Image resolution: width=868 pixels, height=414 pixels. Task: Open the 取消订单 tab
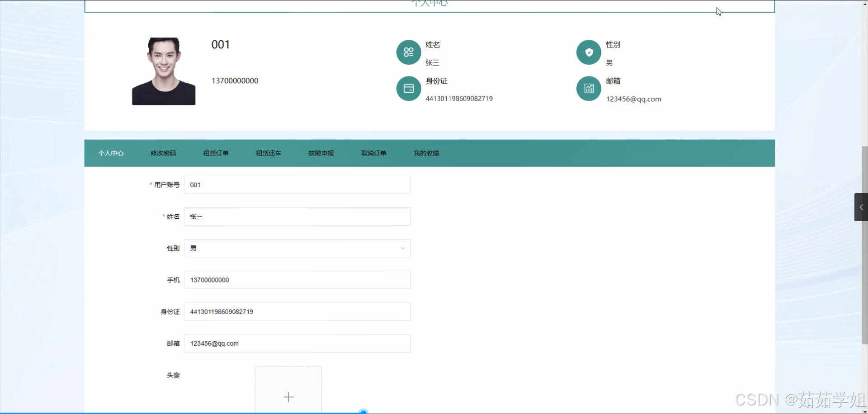(x=373, y=153)
